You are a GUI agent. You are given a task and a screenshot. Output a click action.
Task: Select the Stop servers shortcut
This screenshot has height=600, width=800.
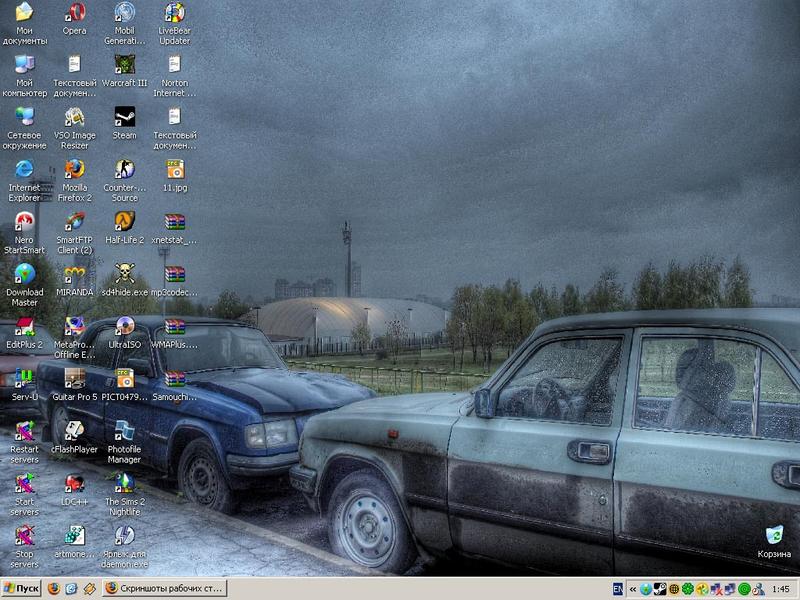[x=24, y=536]
